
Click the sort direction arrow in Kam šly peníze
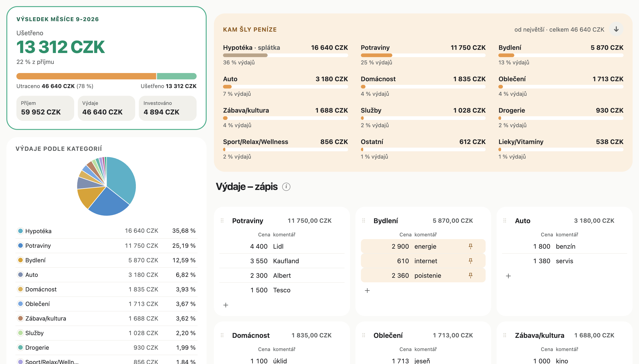(616, 30)
